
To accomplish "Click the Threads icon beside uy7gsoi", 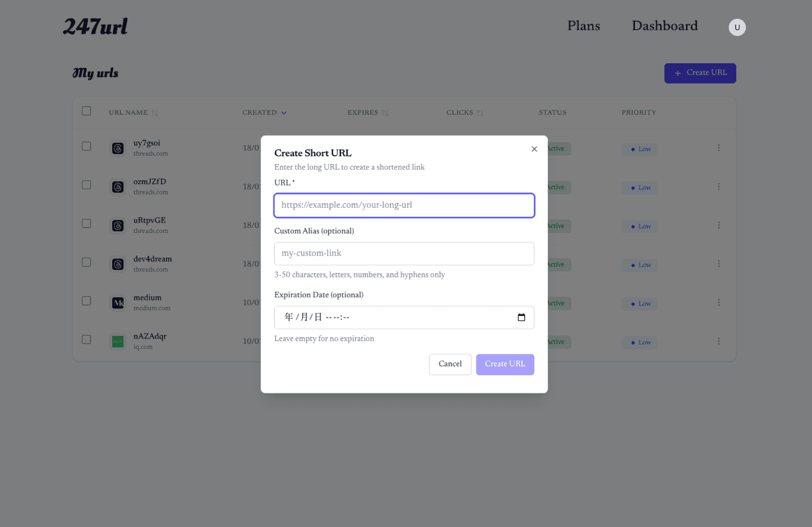I will (x=118, y=148).
